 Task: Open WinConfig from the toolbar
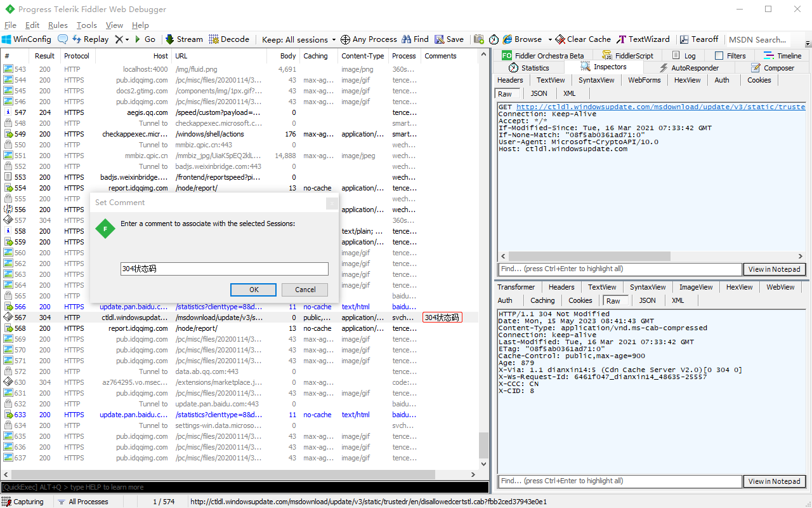(x=26, y=39)
